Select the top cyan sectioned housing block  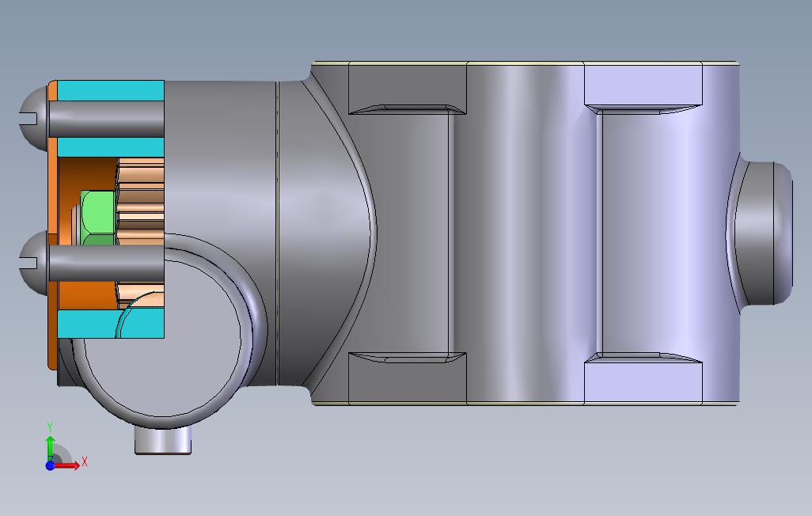[110, 91]
